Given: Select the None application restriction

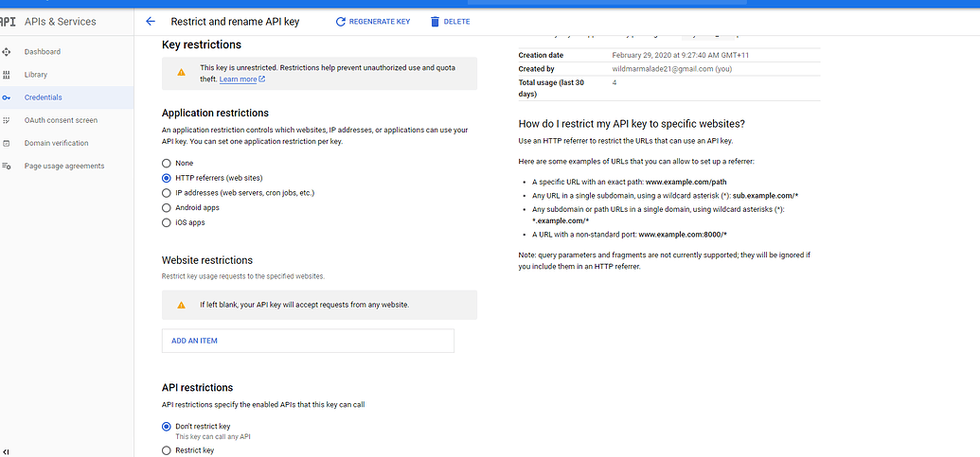Looking at the screenshot, I should point(167,163).
